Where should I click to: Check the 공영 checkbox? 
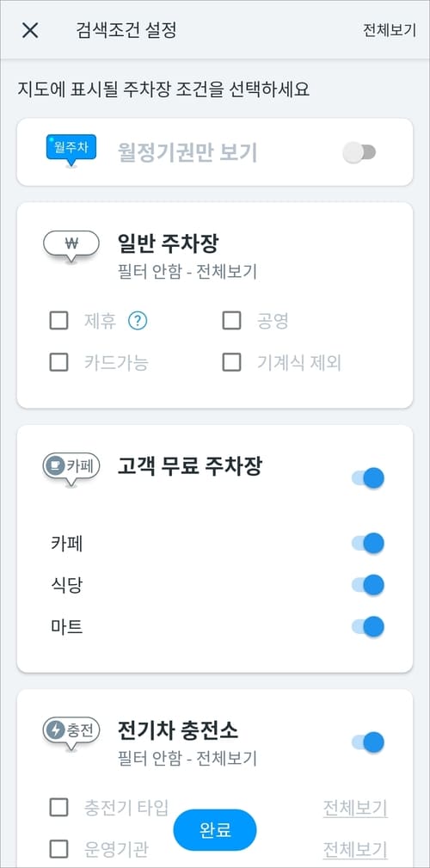tap(231, 320)
